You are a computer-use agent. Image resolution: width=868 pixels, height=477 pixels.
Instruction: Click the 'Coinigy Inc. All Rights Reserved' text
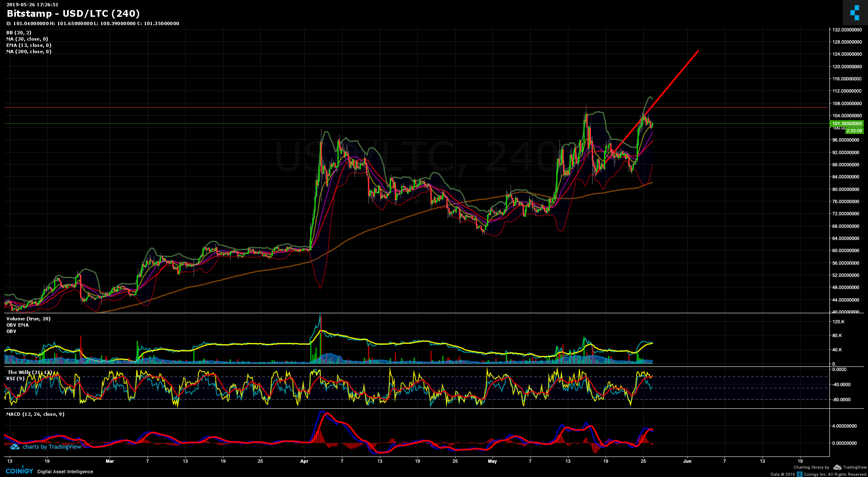835,474
